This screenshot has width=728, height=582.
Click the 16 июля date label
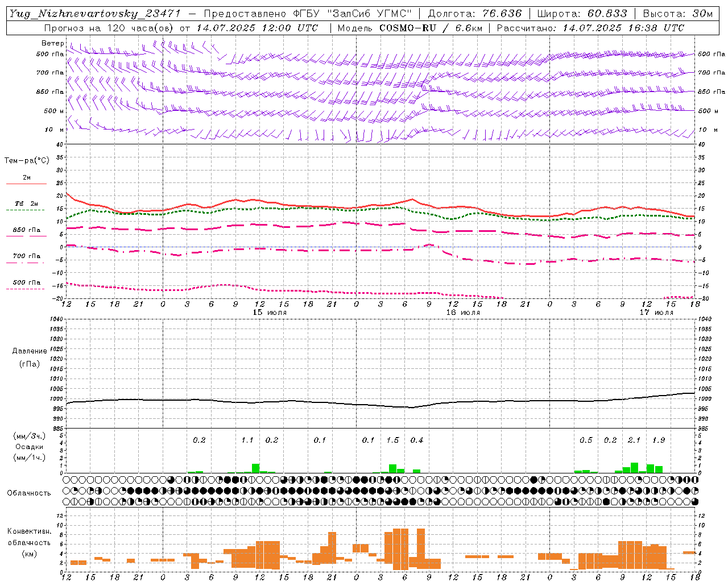coord(462,313)
